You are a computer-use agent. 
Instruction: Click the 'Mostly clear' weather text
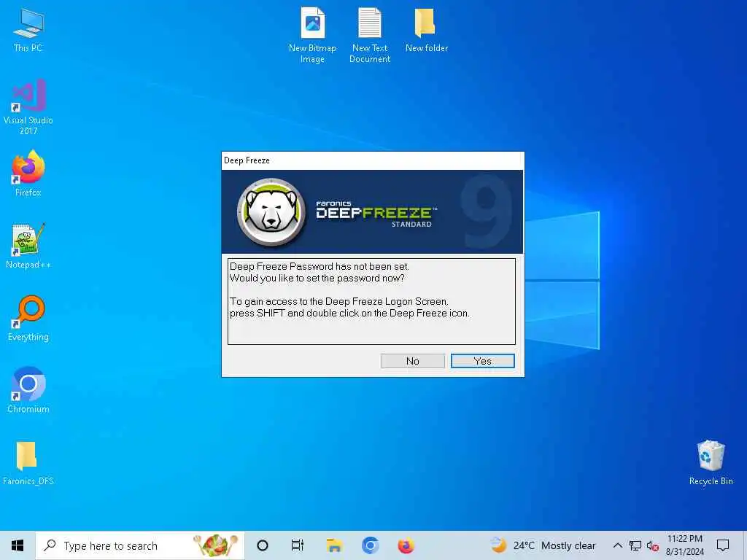coord(568,545)
